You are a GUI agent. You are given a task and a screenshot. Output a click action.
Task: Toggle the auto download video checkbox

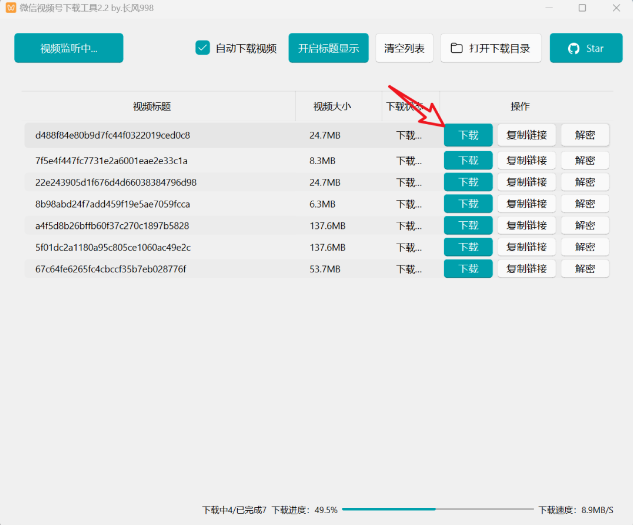[203, 48]
